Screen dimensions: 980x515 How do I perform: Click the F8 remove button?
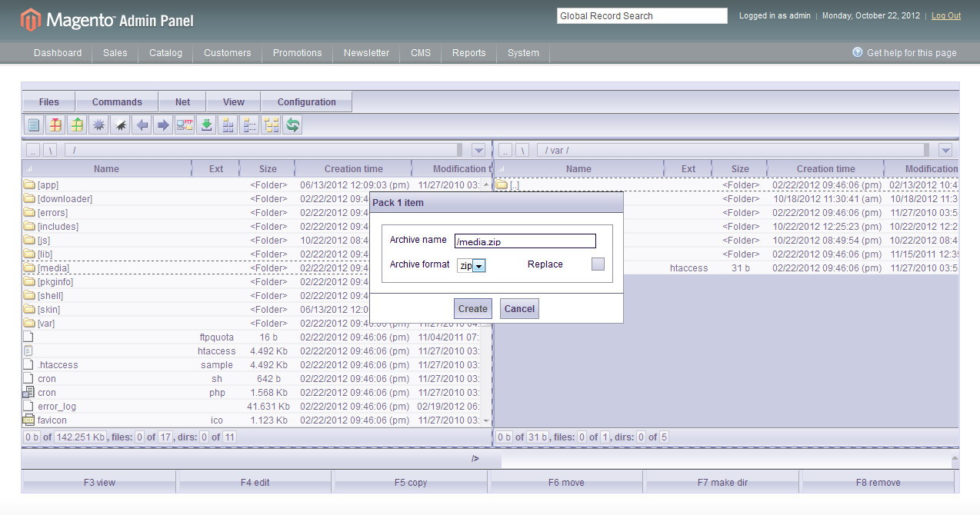pos(878,482)
